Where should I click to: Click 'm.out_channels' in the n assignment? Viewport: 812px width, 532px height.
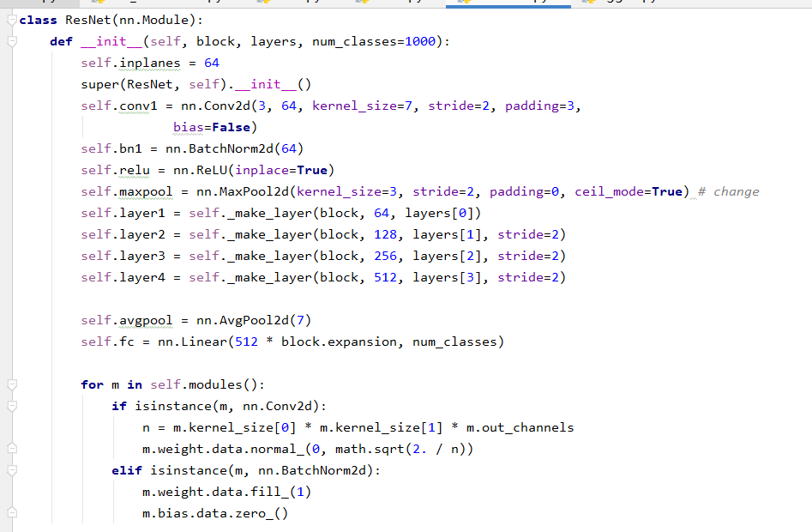[x=520, y=428]
